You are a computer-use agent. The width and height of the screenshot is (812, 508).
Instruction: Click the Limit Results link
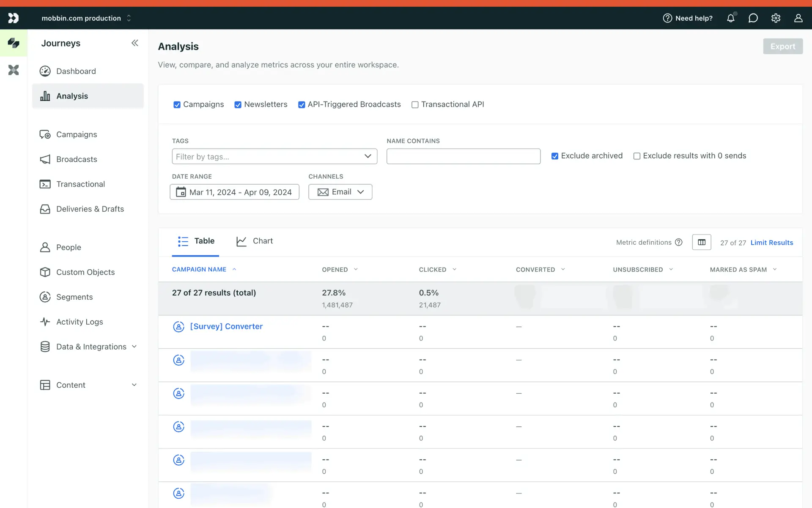pos(771,243)
